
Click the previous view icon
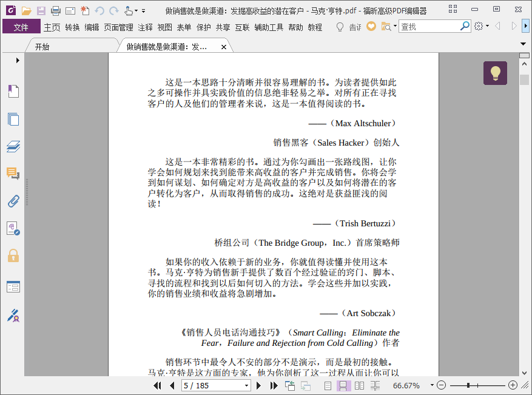pos(290,385)
